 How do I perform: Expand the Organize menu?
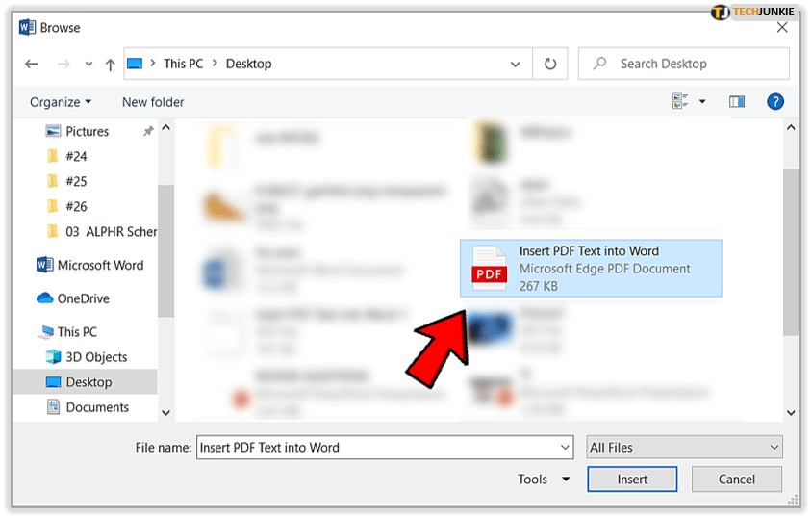(61, 102)
